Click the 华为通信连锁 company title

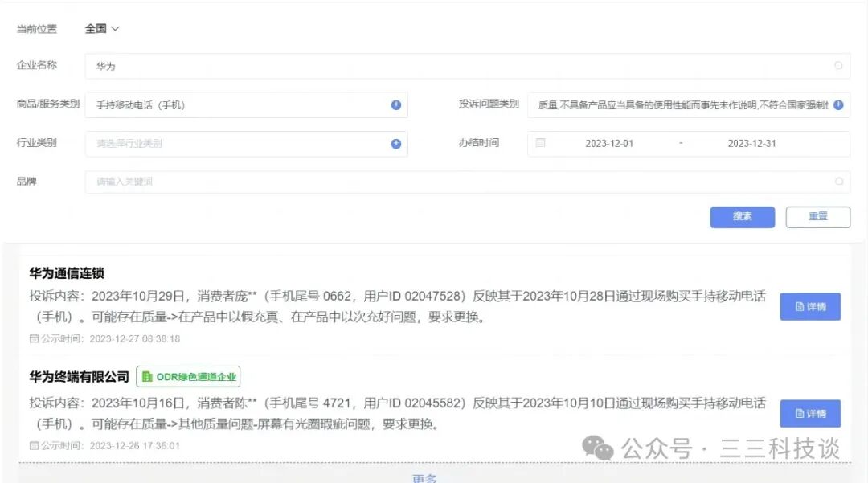[67, 273]
